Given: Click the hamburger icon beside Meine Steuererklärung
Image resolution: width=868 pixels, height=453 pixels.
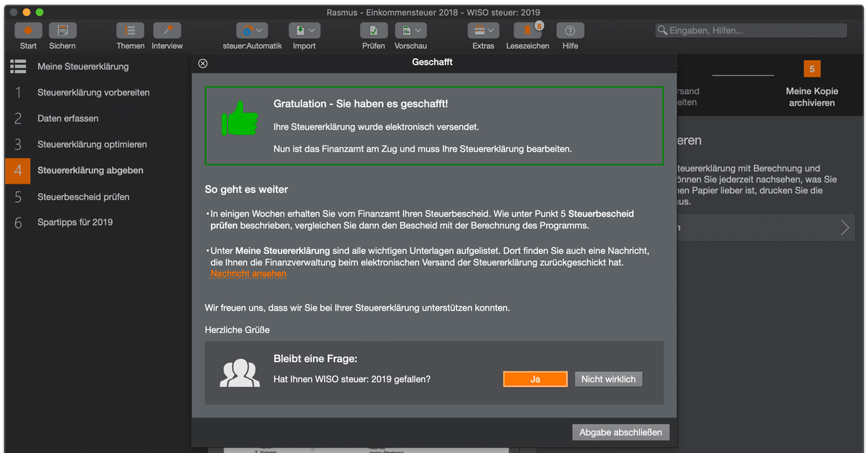Looking at the screenshot, I should click(x=18, y=66).
